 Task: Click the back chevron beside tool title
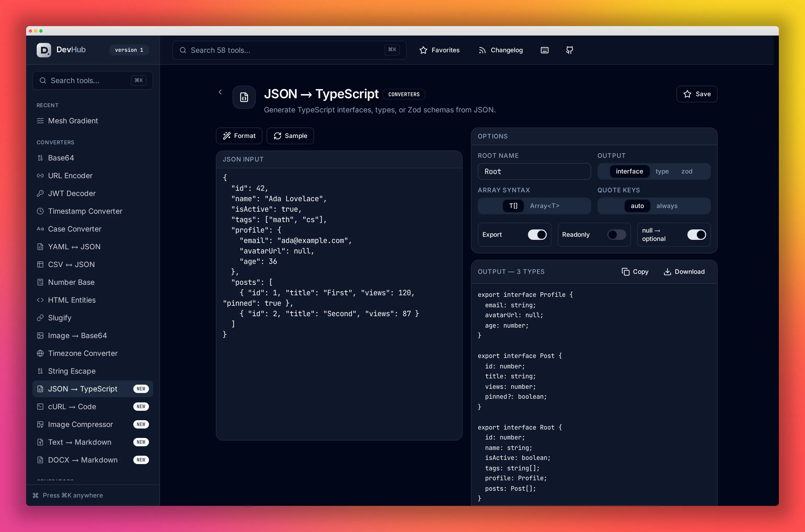220,92
